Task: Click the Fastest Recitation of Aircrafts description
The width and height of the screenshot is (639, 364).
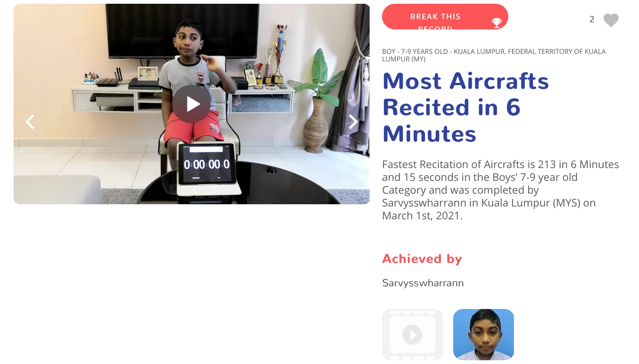Action: click(500, 190)
